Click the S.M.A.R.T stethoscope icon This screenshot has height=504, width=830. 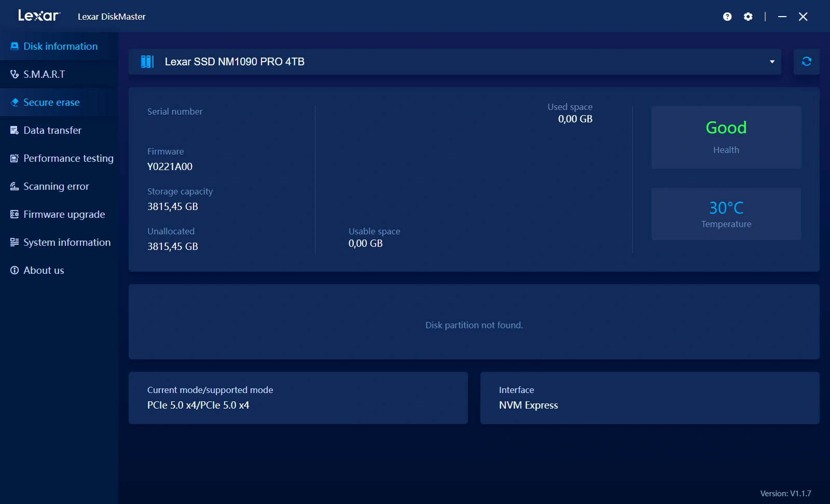[x=15, y=74]
